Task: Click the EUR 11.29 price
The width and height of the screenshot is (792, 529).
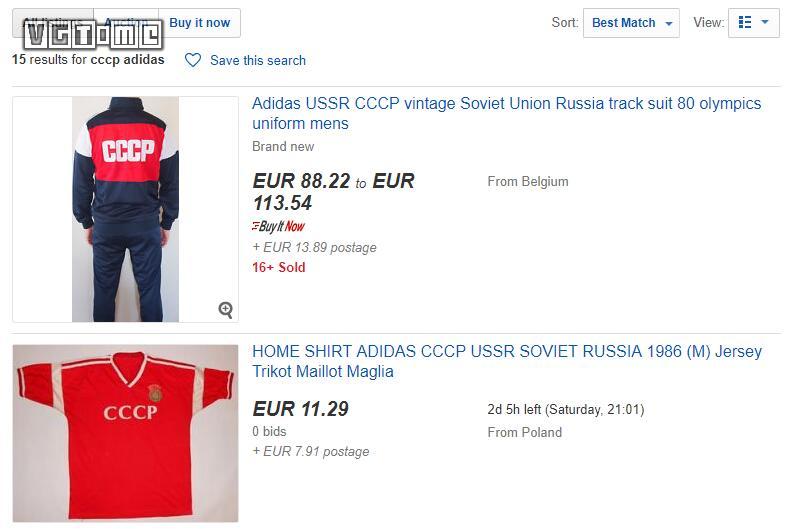Action: (x=300, y=409)
